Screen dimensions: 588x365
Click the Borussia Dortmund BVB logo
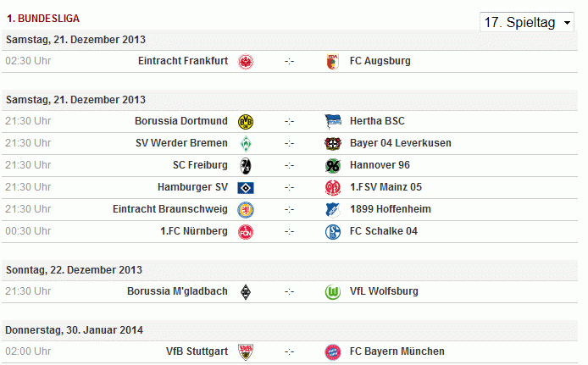(x=246, y=121)
